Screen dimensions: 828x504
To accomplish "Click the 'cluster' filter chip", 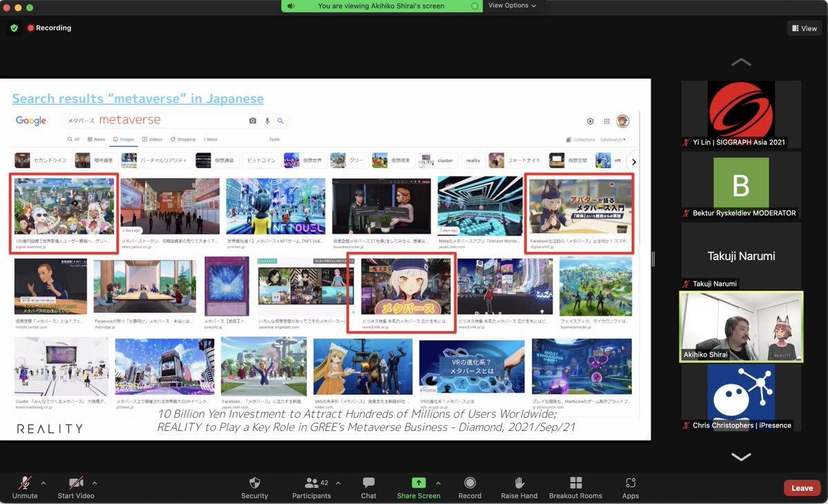I will tap(437, 161).
